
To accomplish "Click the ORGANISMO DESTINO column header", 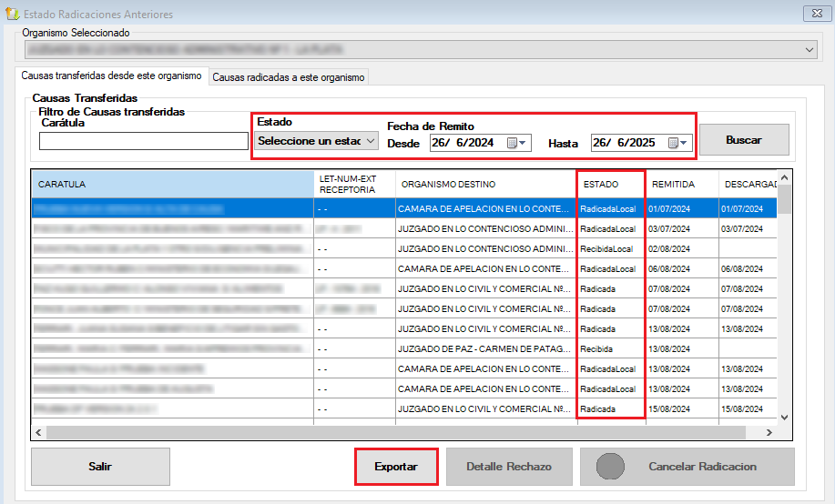I will point(485,185).
